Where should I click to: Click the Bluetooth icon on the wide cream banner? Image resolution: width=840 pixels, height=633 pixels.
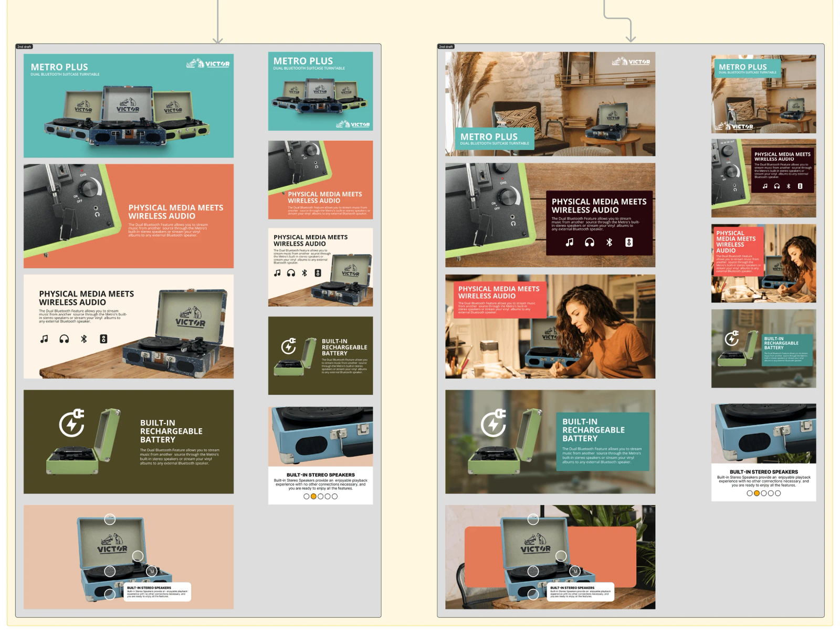84,339
